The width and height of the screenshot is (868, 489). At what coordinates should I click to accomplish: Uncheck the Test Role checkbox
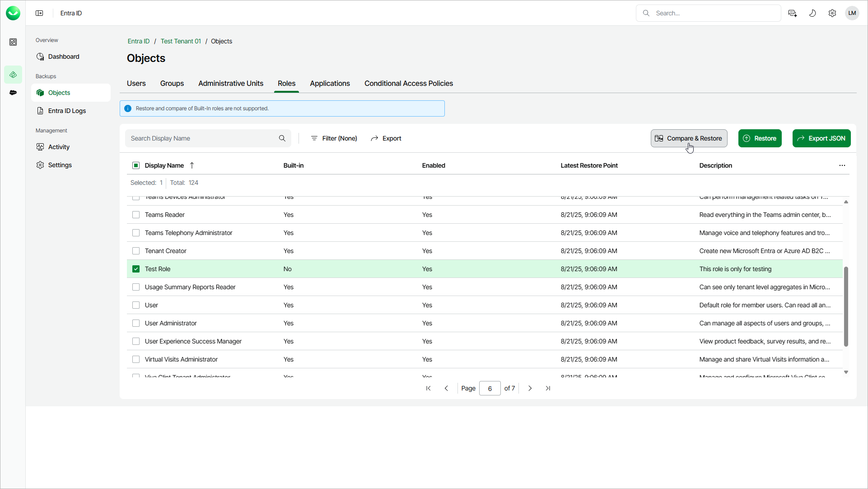[x=136, y=269]
